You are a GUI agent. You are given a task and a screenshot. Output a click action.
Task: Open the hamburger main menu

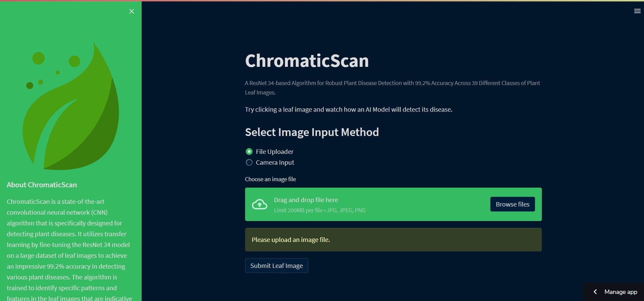(x=637, y=11)
